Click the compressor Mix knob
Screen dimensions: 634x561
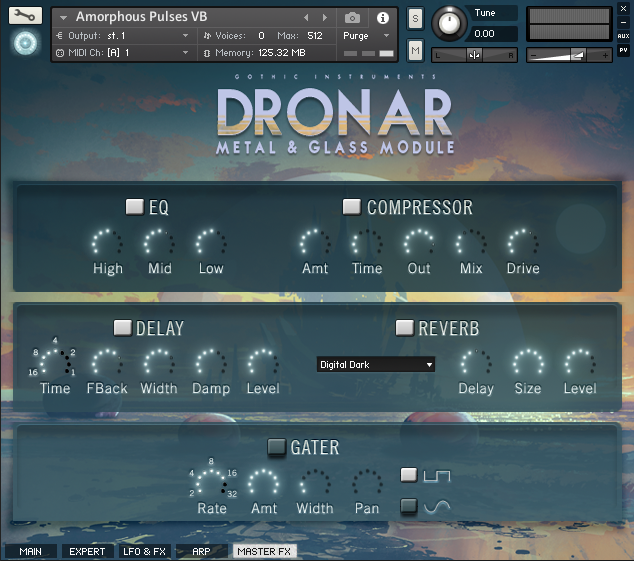tap(471, 244)
